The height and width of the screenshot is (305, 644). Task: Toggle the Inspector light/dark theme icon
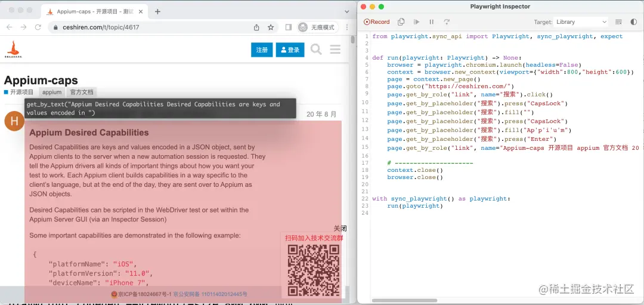[x=633, y=21]
